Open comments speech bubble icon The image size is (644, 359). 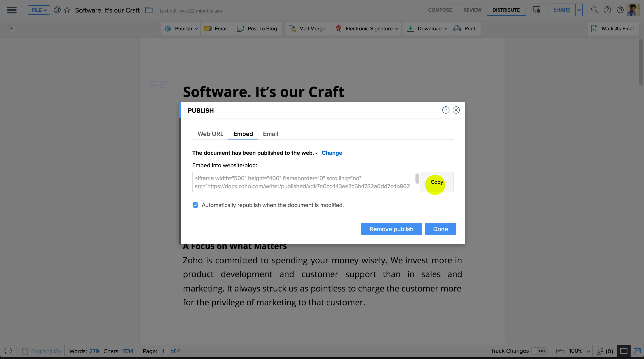point(8,351)
